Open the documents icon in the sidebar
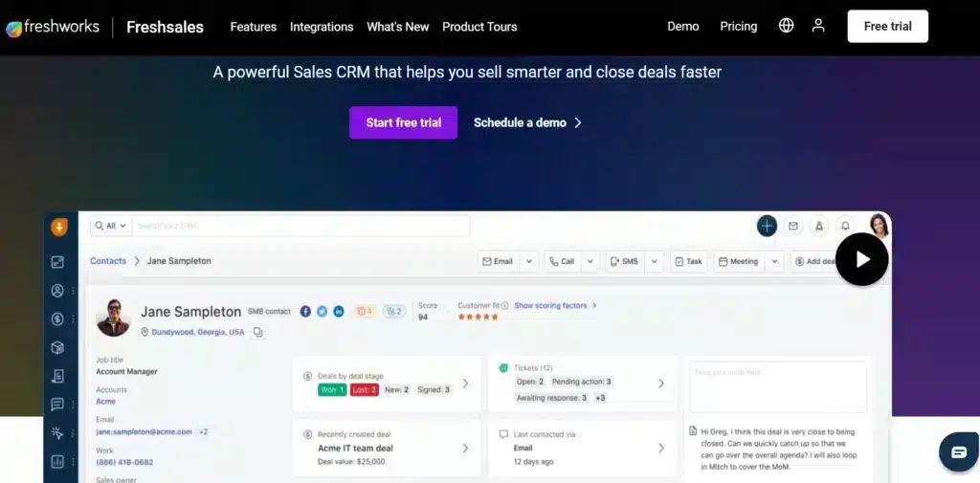This screenshot has height=483, width=980. (57, 376)
